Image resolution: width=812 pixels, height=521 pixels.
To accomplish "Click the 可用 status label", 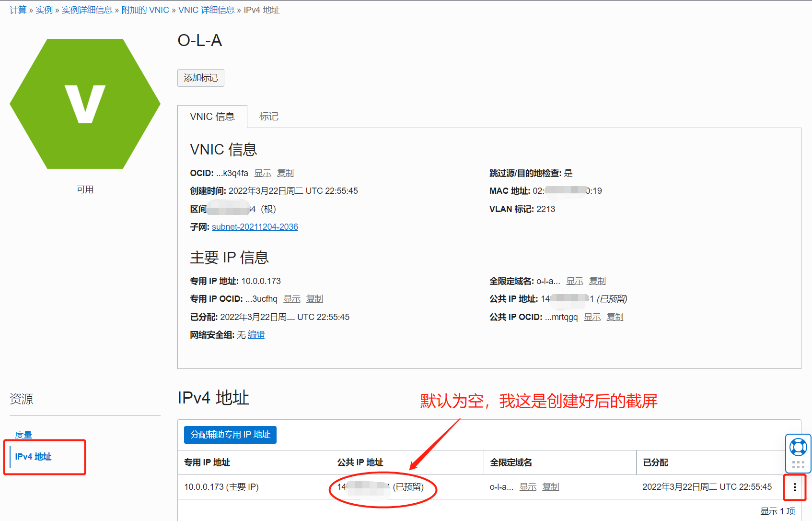I will (85, 189).
